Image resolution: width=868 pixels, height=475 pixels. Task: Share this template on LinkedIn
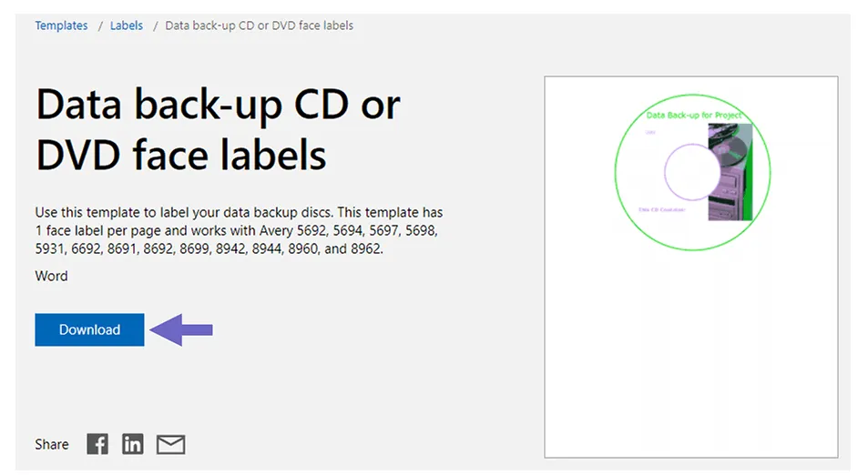[x=133, y=444]
